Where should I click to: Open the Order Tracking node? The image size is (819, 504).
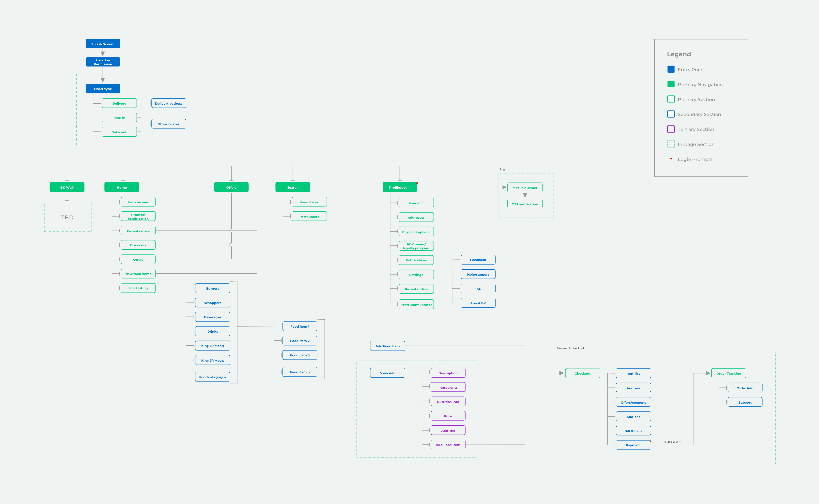pos(729,373)
